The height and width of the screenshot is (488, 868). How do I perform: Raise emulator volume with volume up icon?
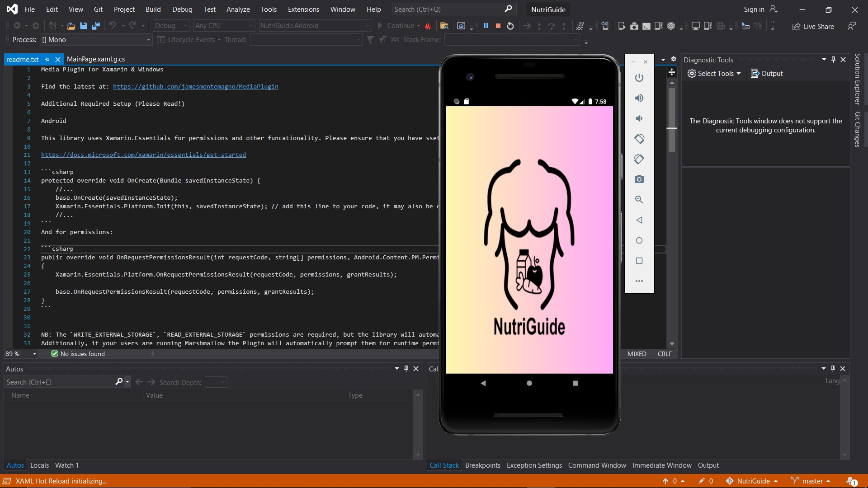click(639, 98)
